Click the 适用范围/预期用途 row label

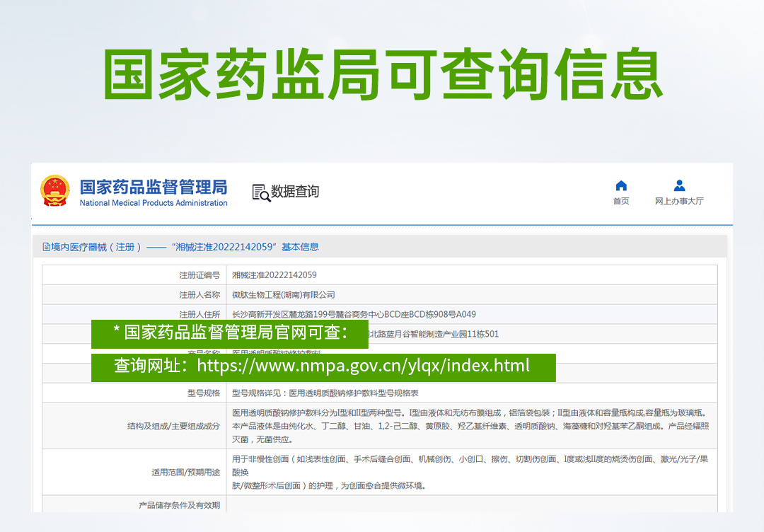185,472
